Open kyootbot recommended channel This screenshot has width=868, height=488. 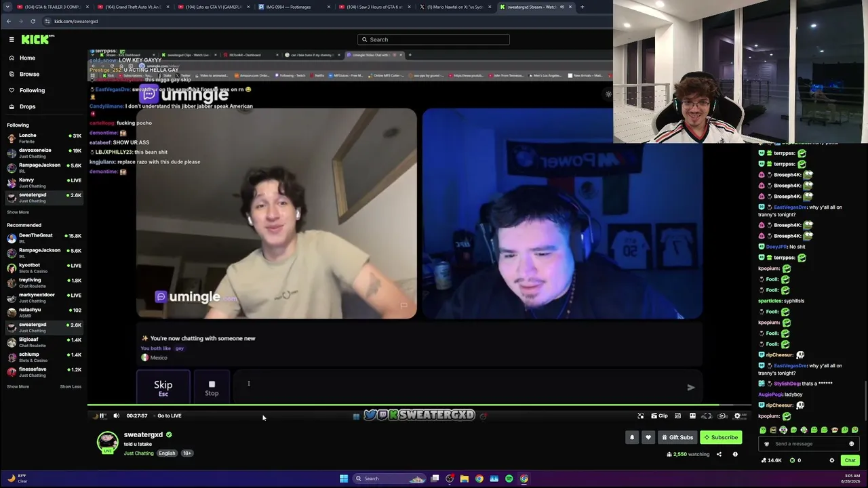pos(43,268)
